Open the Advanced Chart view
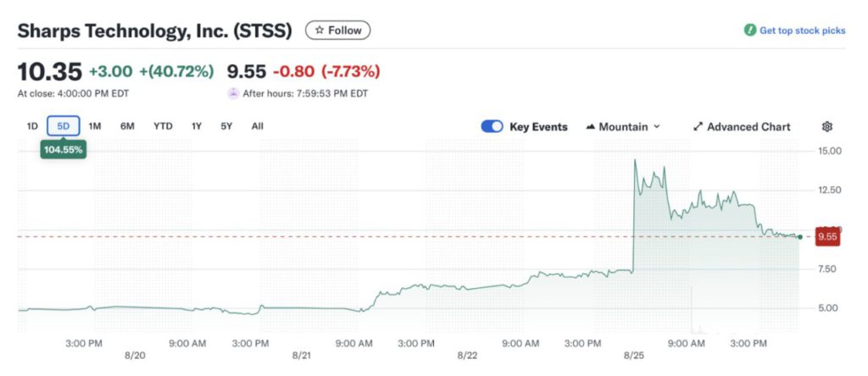 [748, 127]
